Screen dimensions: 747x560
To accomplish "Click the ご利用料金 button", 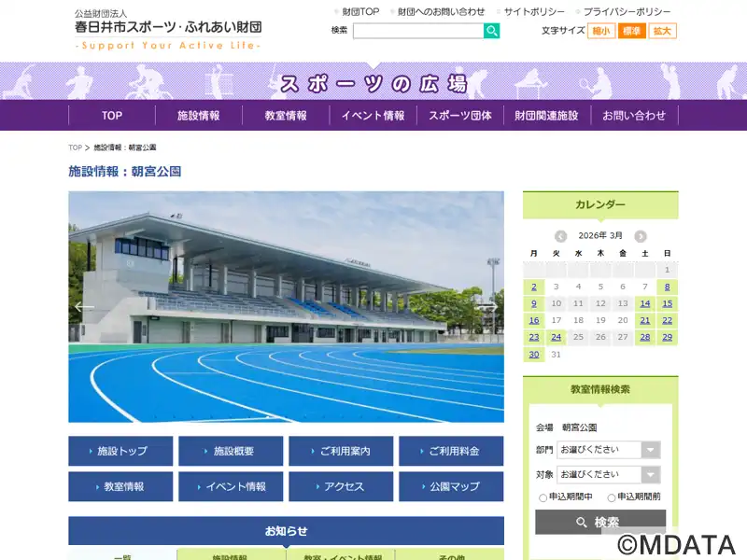I will [x=451, y=451].
